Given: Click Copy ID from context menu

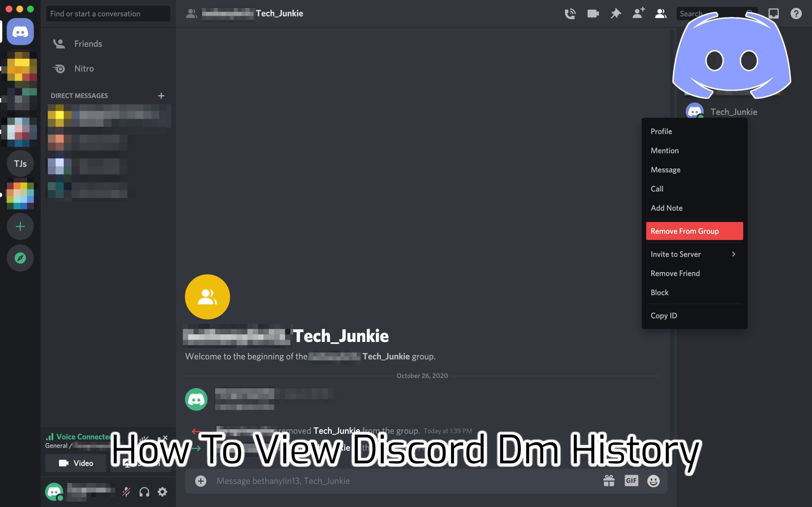Looking at the screenshot, I should point(664,315).
